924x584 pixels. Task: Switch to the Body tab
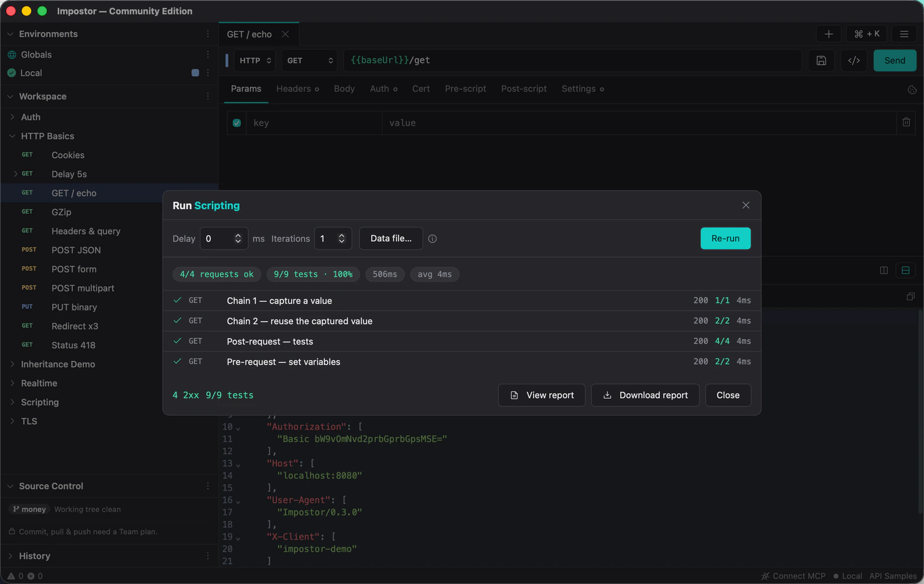tap(344, 89)
